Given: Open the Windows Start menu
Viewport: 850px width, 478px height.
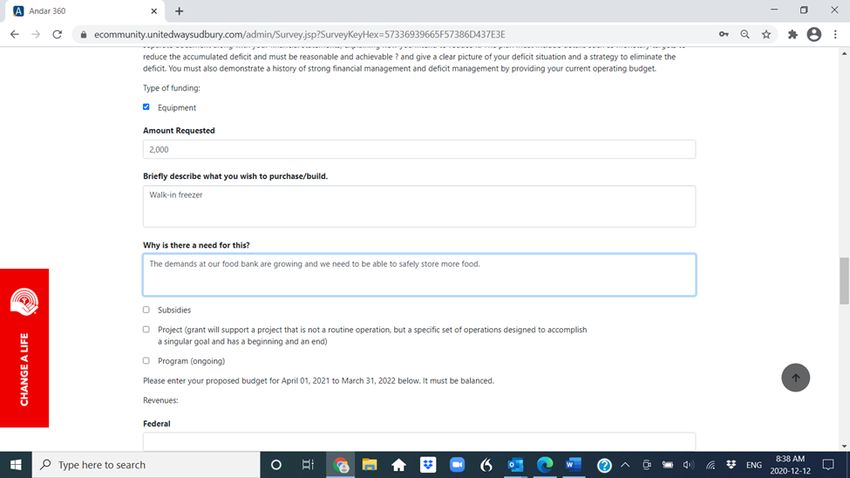Looking at the screenshot, I should [x=16, y=464].
